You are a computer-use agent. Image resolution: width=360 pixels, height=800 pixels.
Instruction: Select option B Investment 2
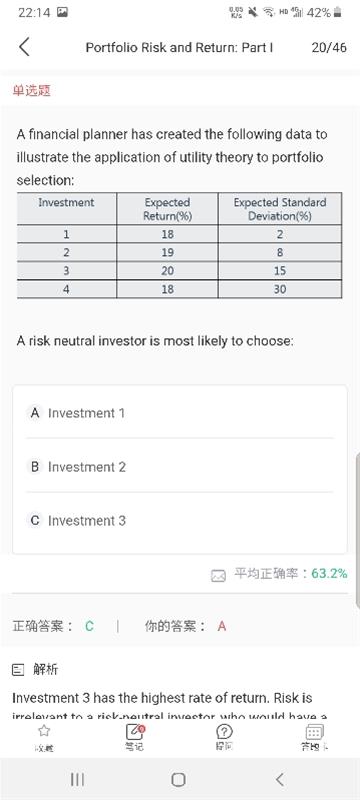click(x=180, y=467)
